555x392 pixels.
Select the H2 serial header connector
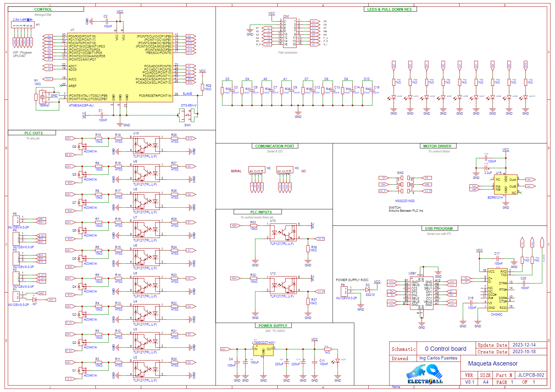tap(257, 170)
